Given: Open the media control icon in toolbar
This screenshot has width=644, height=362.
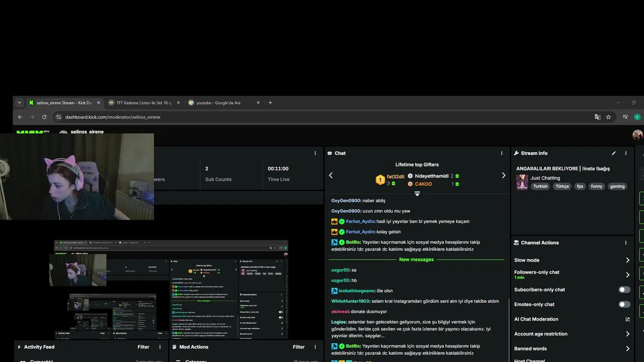Looking at the screenshot, I should pyautogui.click(x=625, y=117).
